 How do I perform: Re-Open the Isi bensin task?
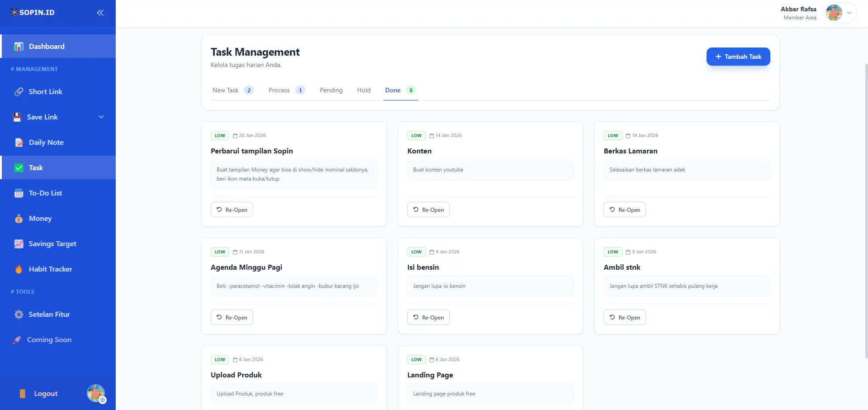point(429,318)
